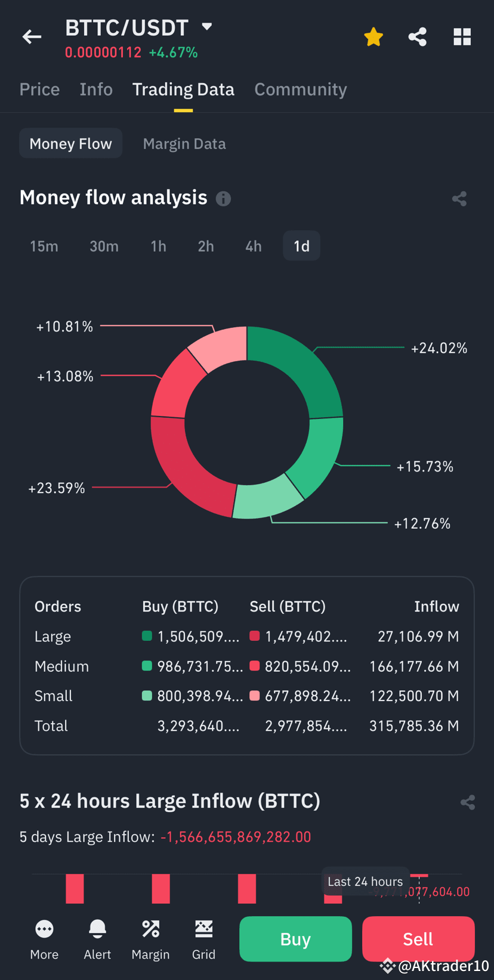Switch to Money Flow view
The width and height of the screenshot is (494, 980).
(x=70, y=143)
